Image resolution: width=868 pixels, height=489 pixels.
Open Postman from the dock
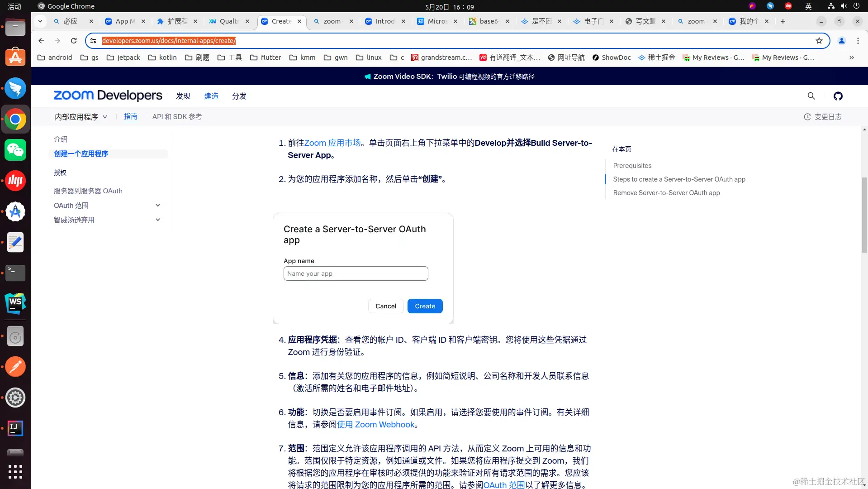click(x=15, y=367)
